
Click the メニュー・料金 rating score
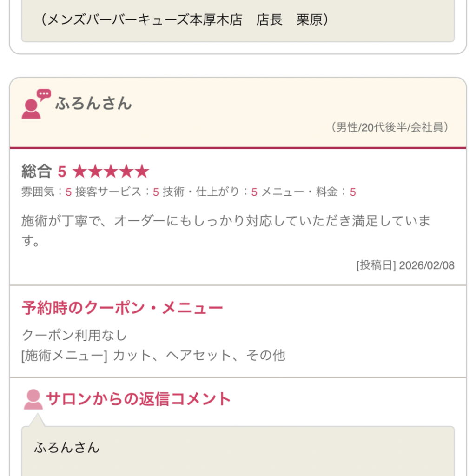(x=353, y=192)
